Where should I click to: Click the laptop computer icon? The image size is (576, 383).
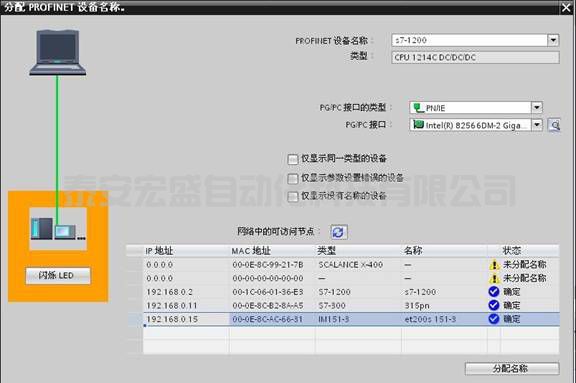(x=58, y=53)
